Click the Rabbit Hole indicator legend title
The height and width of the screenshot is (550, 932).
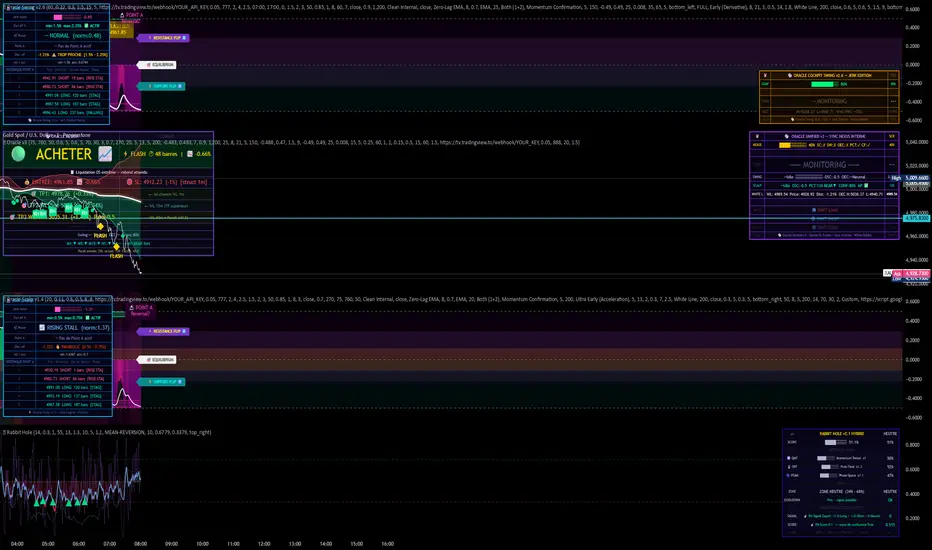19,432
